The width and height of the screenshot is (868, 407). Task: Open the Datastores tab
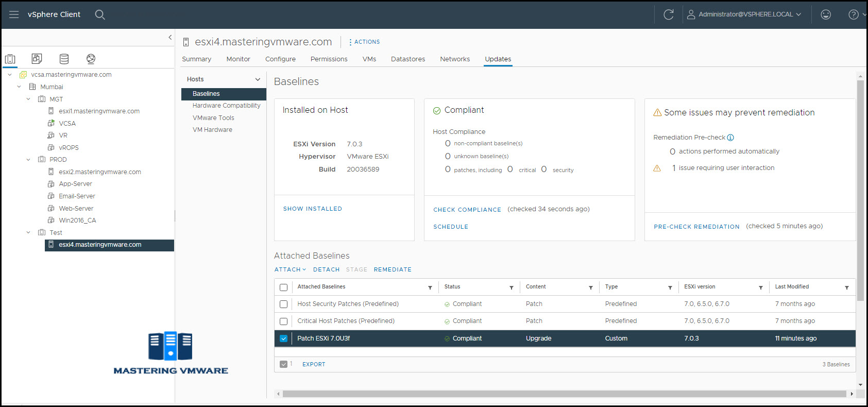coord(408,59)
